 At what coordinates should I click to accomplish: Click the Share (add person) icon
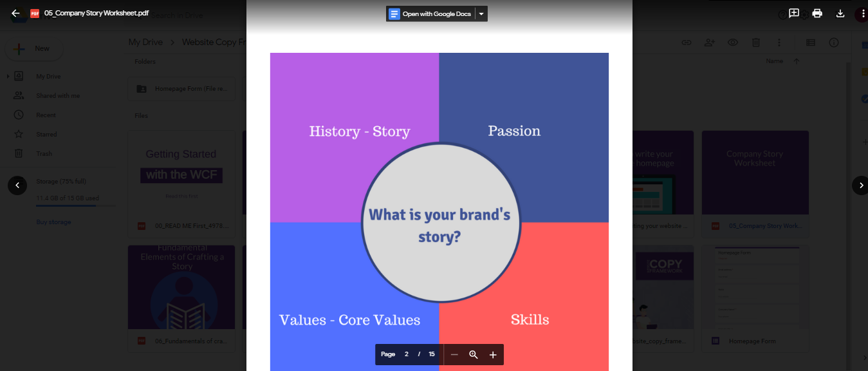coord(708,42)
